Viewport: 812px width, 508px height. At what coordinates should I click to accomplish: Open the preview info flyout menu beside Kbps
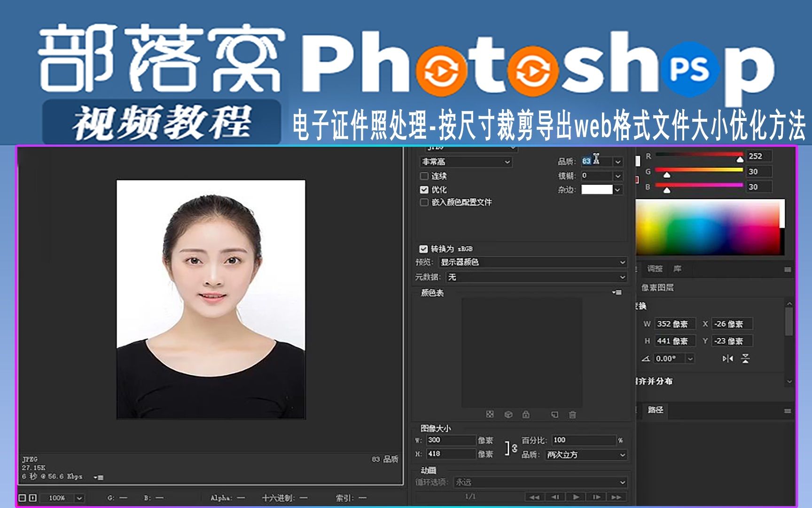tap(98, 477)
